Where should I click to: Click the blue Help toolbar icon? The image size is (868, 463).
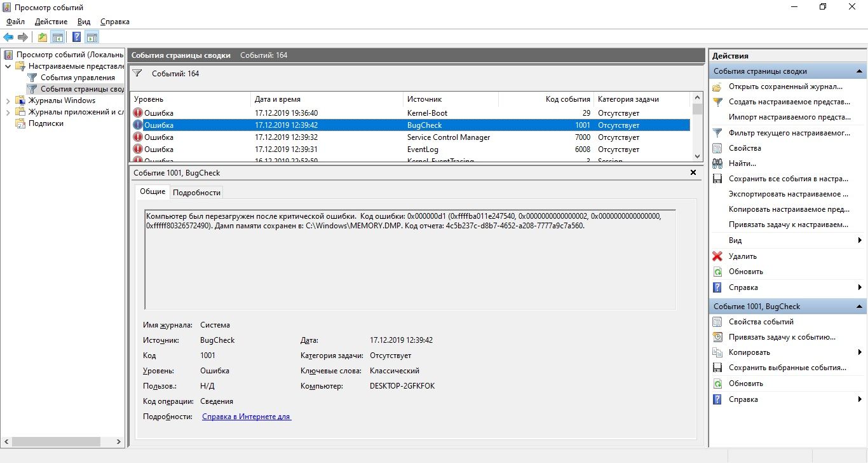coord(77,38)
